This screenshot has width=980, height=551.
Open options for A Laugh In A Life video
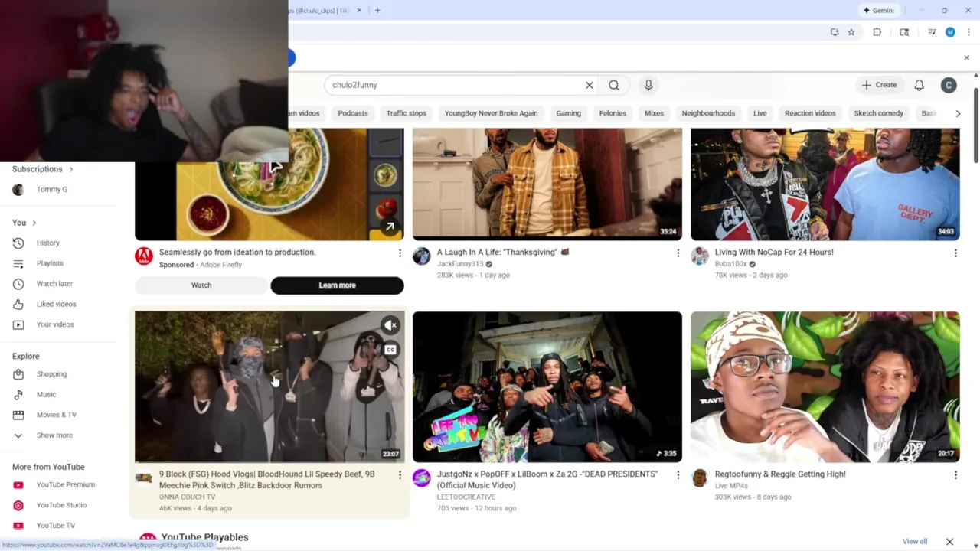(x=678, y=253)
